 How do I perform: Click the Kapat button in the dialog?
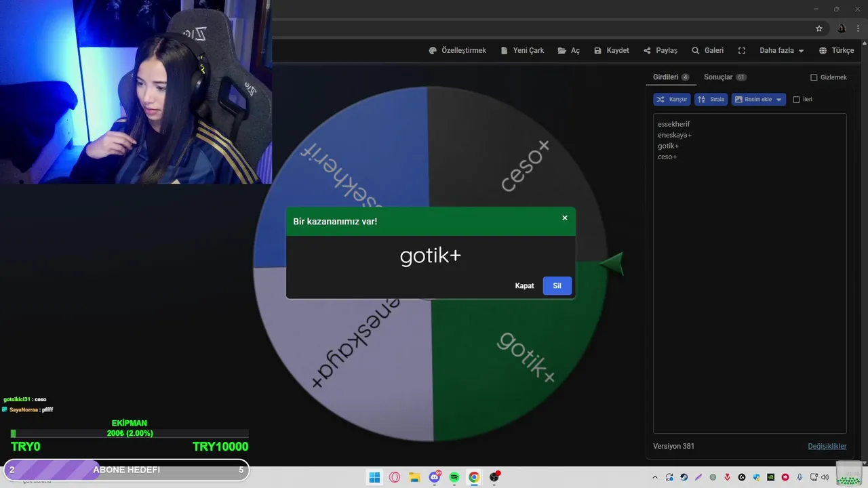(524, 286)
